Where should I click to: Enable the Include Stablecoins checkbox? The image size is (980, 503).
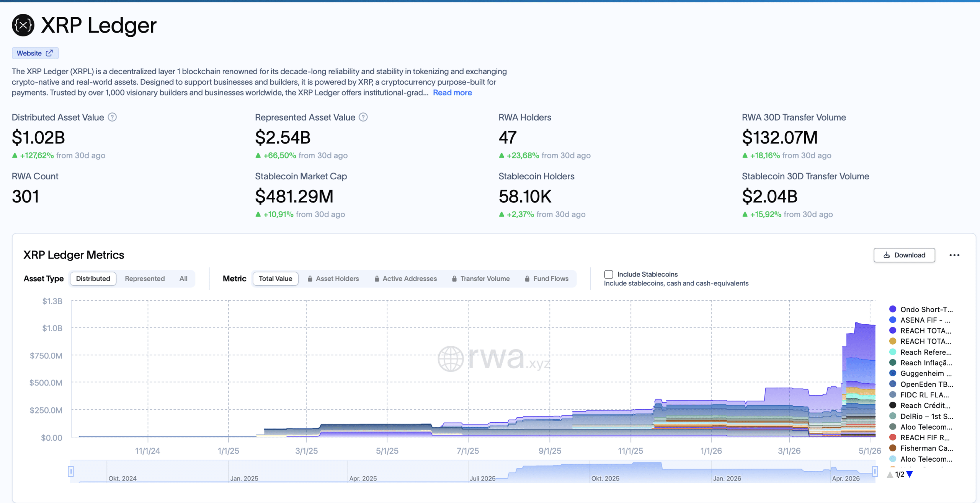(x=609, y=274)
